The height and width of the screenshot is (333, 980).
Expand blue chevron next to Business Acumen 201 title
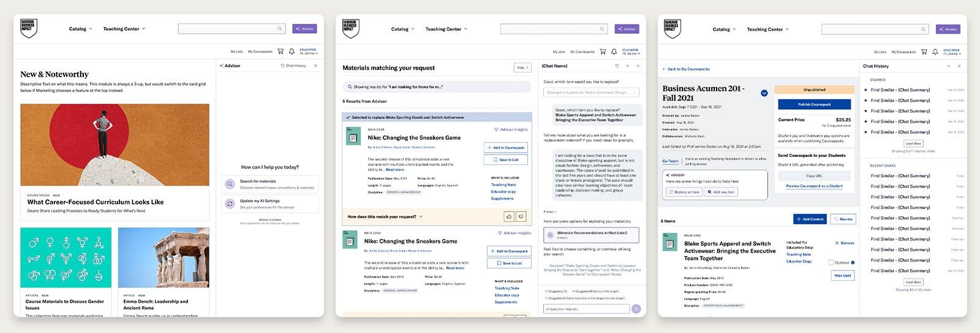pyautogui.click(x=764, y=93)
